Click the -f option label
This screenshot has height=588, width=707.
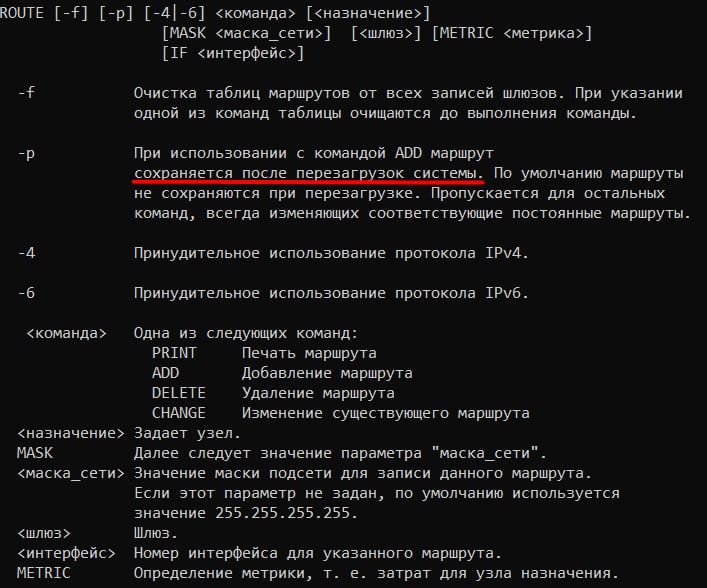click(26, 93)
